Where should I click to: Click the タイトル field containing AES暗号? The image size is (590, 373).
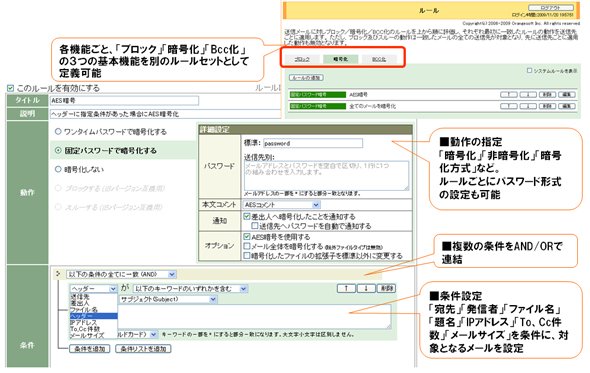click(124, 100)
